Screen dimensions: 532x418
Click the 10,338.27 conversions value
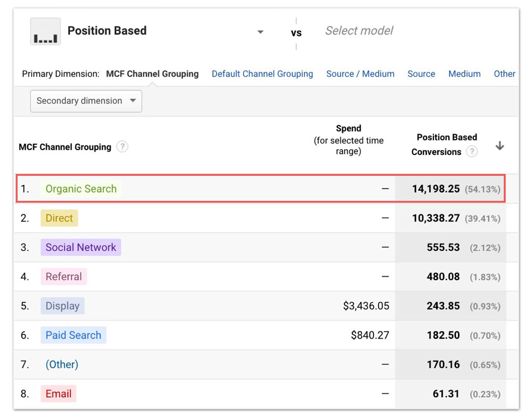[x=436, y=218]
